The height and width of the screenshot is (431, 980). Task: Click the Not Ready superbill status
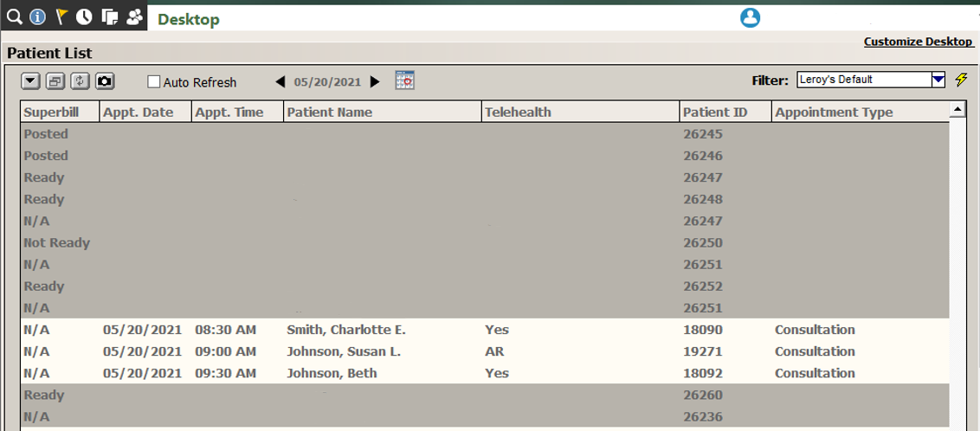57,243
